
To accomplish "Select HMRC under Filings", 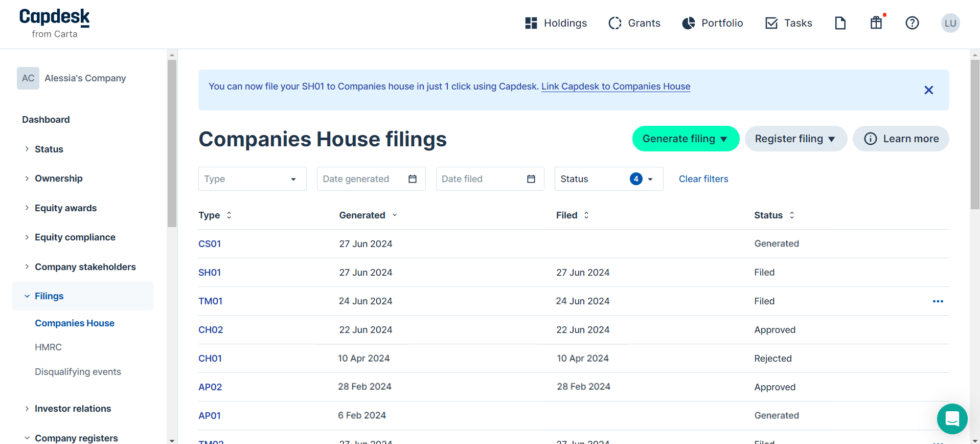I will (48, 347).
